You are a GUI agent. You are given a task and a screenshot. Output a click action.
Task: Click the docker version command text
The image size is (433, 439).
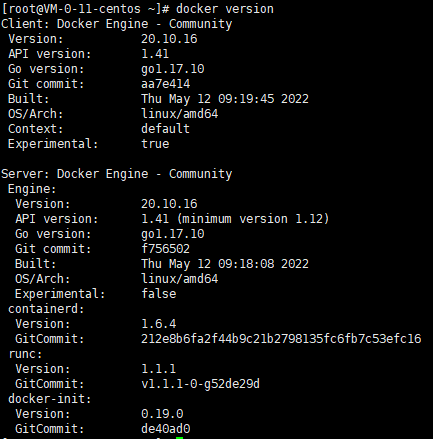pos(225,9)
